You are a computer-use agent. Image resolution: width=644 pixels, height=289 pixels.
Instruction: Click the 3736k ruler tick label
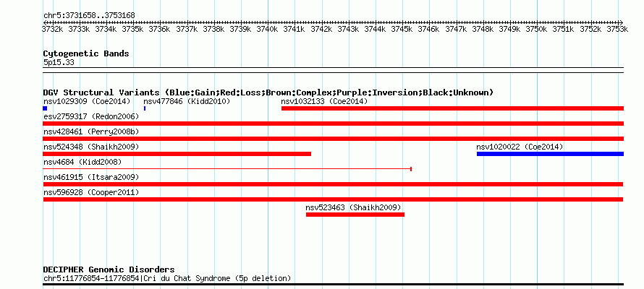coord(159,29)
